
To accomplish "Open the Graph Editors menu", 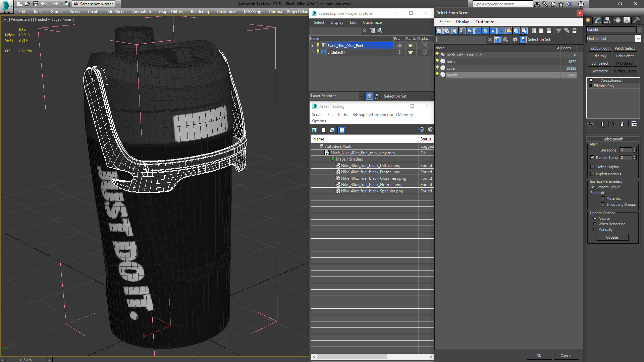I will [x=171, y=12].
